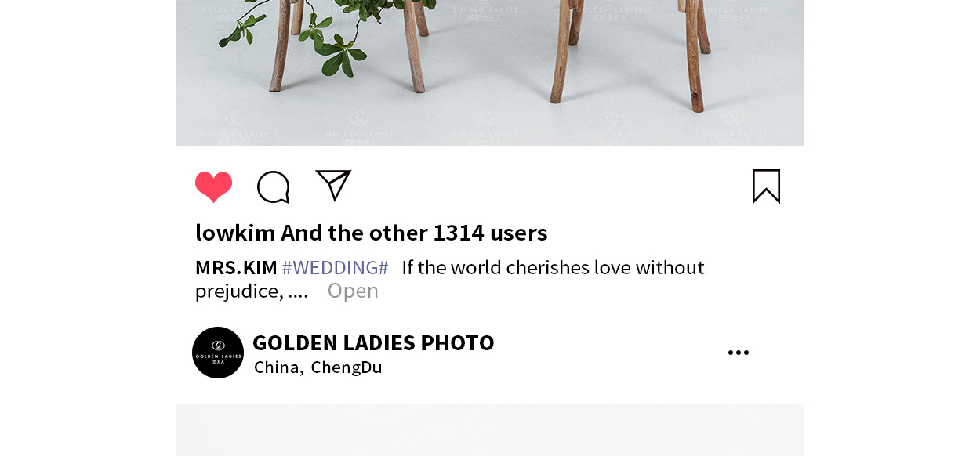Visit the lowkim user profile
This screenshot has height=456, width=980.
coord(235,233)
